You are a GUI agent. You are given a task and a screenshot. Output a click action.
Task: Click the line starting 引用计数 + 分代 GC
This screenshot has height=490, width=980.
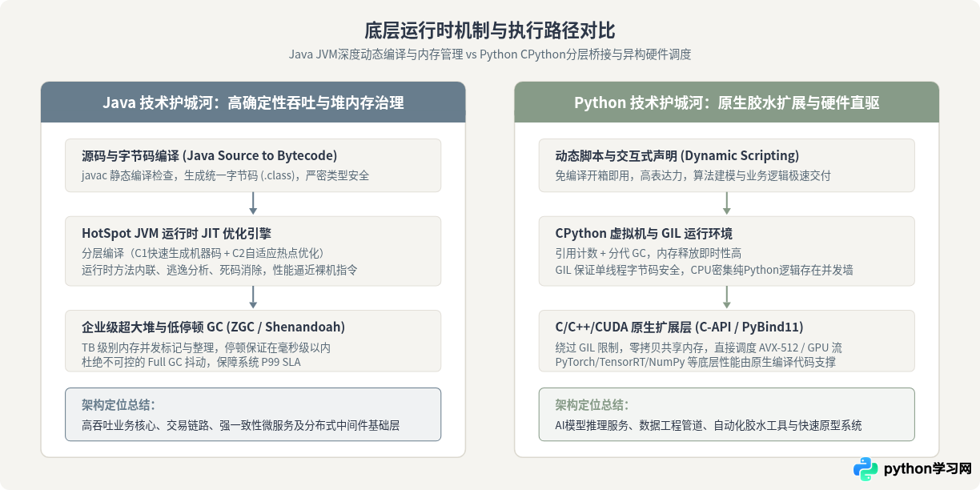coord(649,253)
